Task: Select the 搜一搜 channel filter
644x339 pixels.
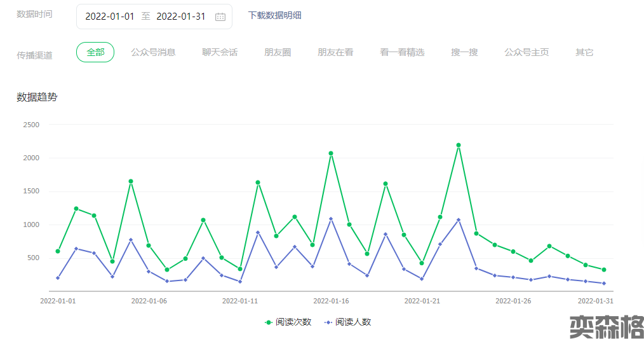Action: click(464, 52)
